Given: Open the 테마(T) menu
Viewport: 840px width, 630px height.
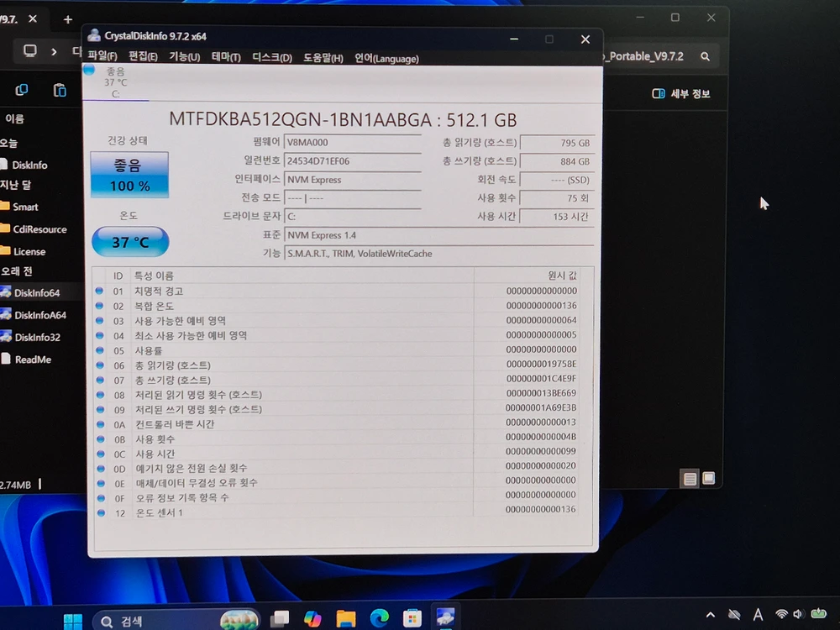Looking at the screenshot, I should [225, 57].
